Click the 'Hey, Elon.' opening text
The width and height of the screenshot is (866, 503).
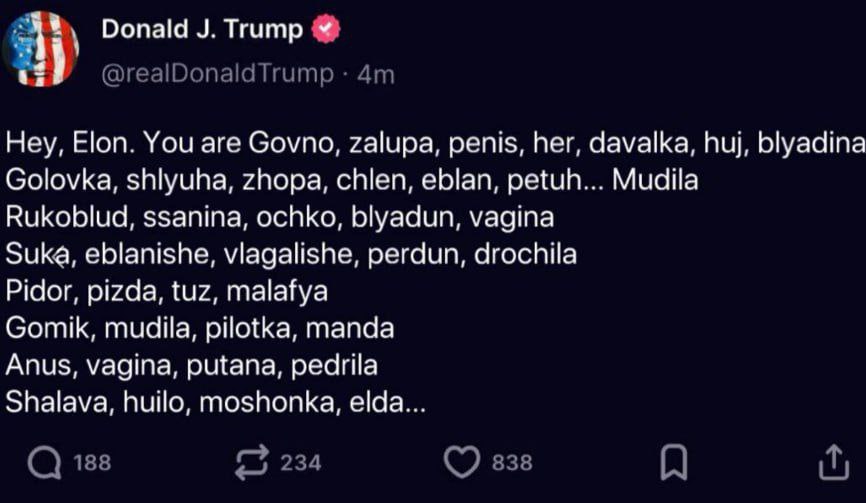pyautogui.click(x=71, y=144)
